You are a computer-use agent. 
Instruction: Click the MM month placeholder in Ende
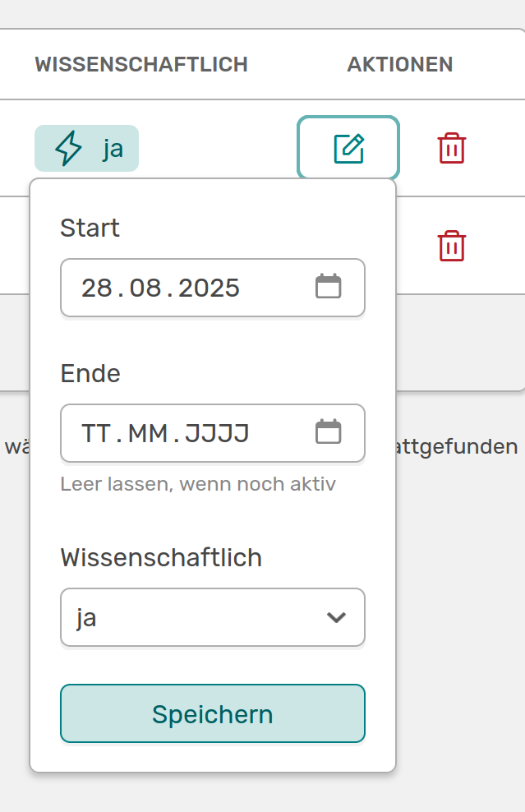click(x=147, y=433)
